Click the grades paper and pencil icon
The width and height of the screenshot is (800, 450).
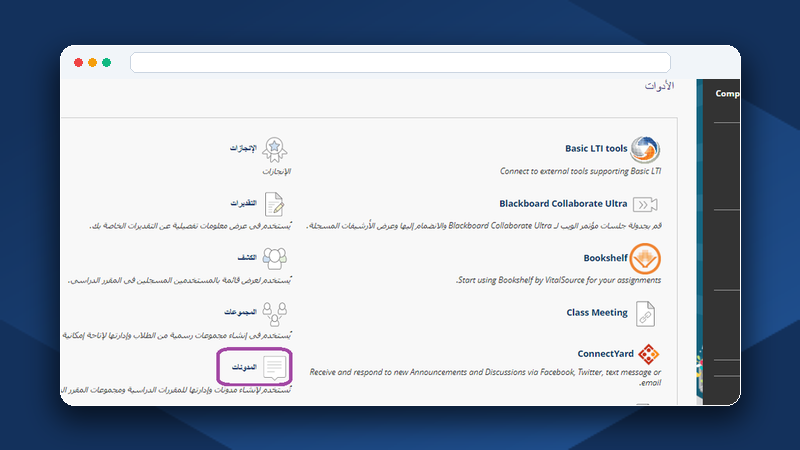274,204
